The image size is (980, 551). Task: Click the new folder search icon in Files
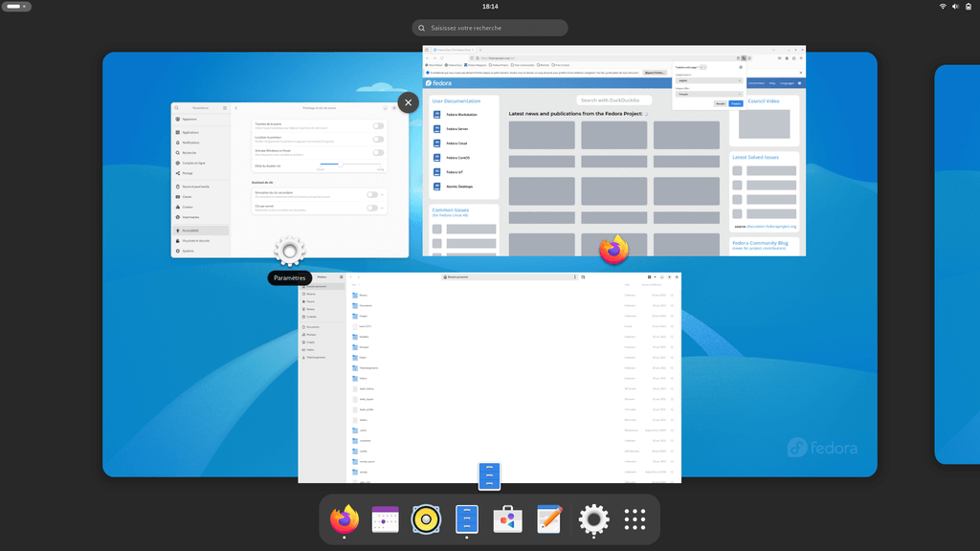click(583, 276)
